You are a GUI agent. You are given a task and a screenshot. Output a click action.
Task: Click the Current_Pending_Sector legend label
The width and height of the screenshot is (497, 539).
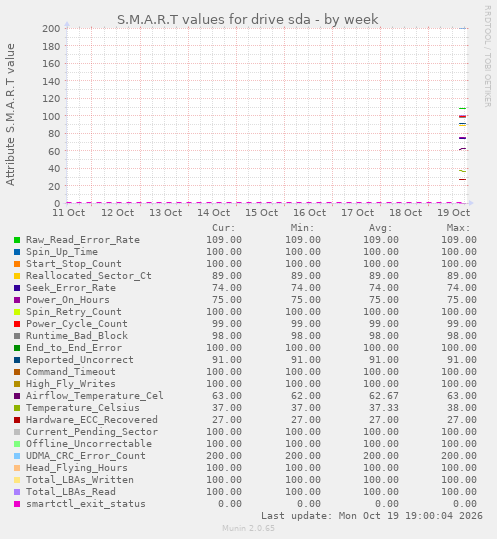(92, 432)
